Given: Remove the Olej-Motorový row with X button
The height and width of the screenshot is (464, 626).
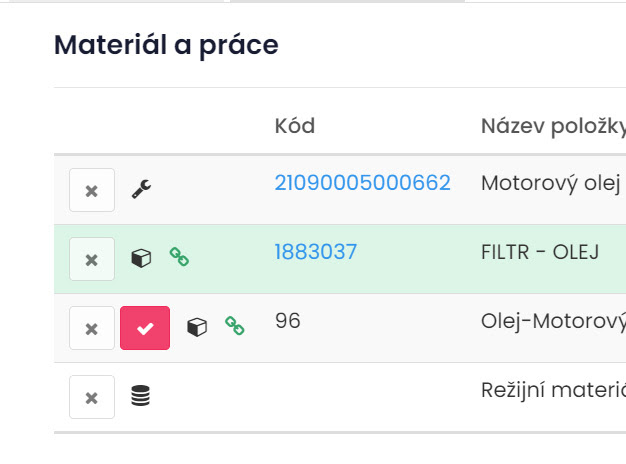Looking at the screenshot, I should click(x=92, y=328).
